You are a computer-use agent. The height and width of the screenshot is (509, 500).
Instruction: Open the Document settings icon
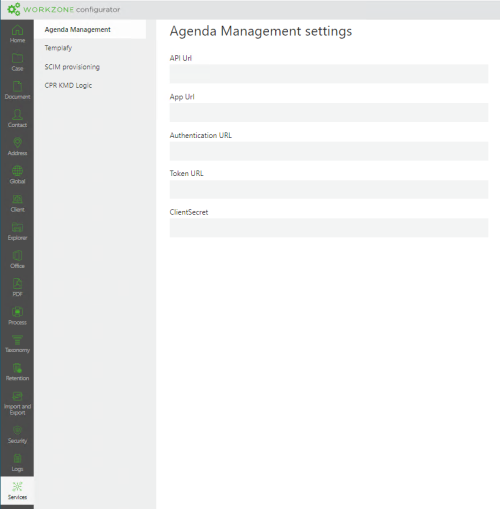(x=17, y=86)
